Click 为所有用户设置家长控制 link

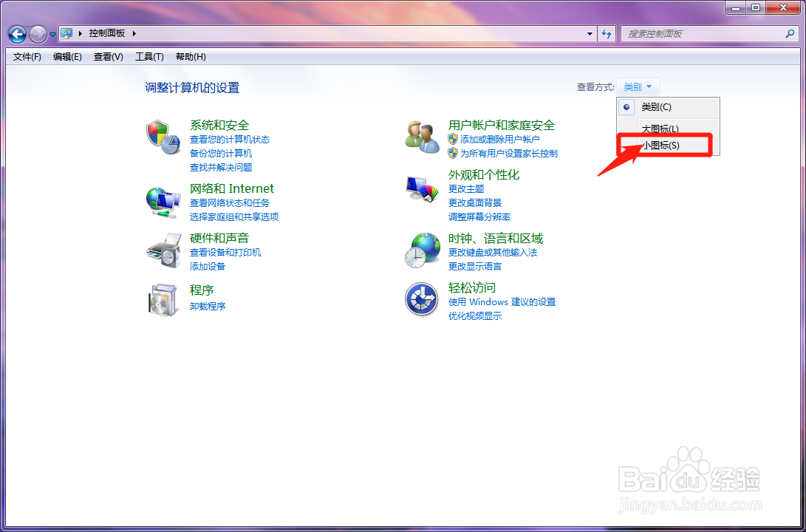(509, 153)
